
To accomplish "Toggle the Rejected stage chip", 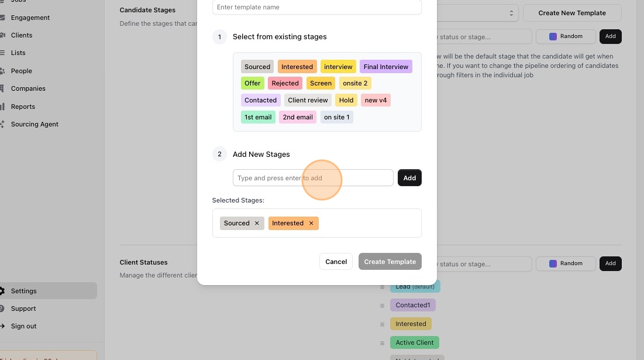I will click(285, 83).
